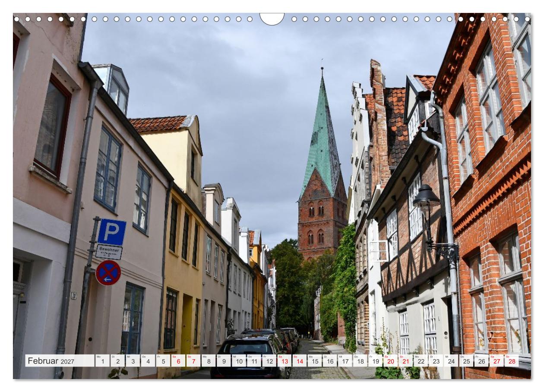Choose red Saturday date 20
This screenshot has height=392, width=544.
point(390,361)
